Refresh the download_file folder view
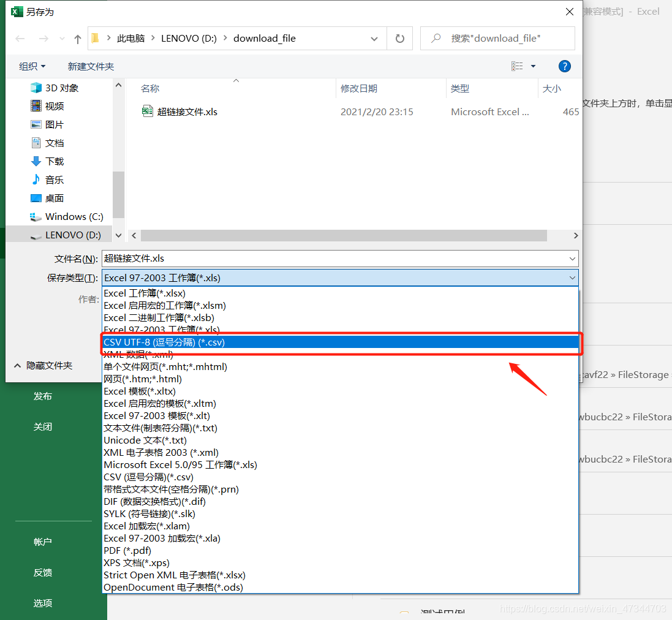672x620 pixels. (400, 39)
